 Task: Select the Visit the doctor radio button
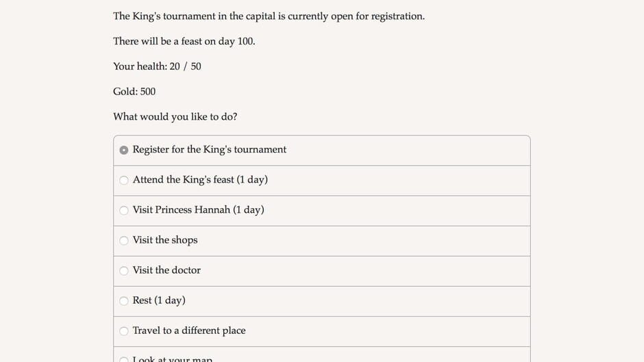[124, 270]
